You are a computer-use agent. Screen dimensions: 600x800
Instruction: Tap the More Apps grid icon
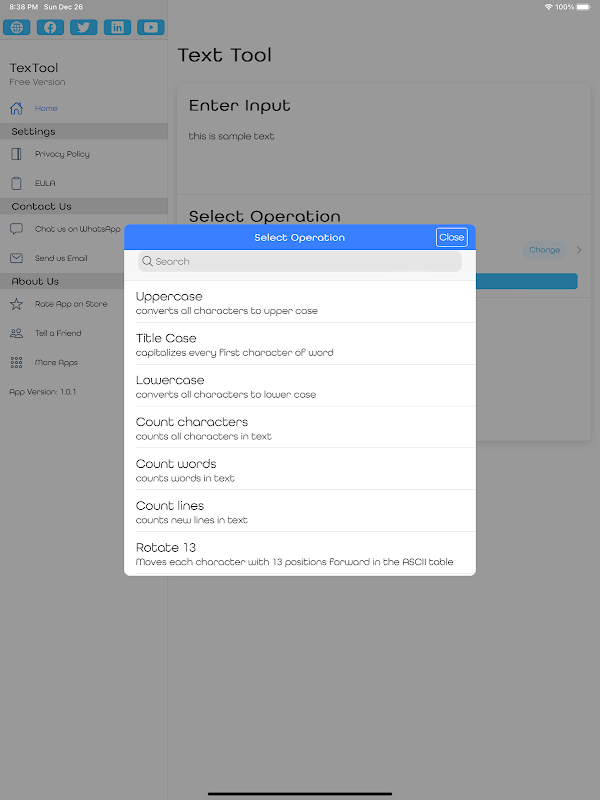16,362
